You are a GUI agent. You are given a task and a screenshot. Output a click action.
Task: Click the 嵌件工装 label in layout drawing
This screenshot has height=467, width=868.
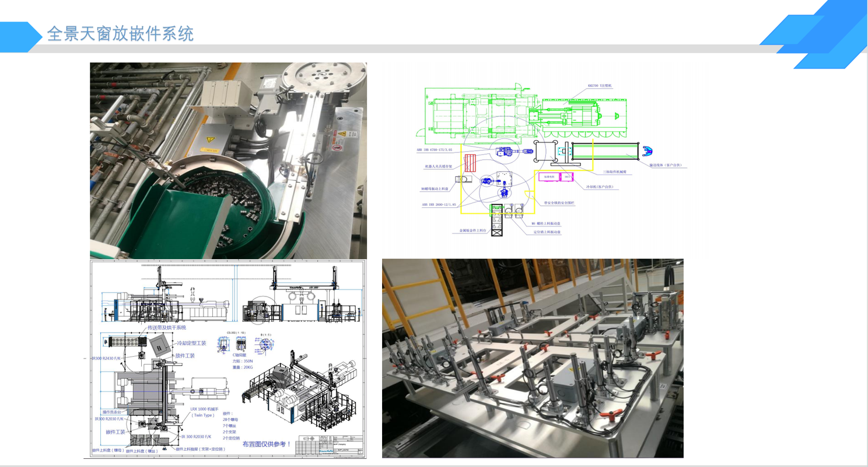pos(116,431)
